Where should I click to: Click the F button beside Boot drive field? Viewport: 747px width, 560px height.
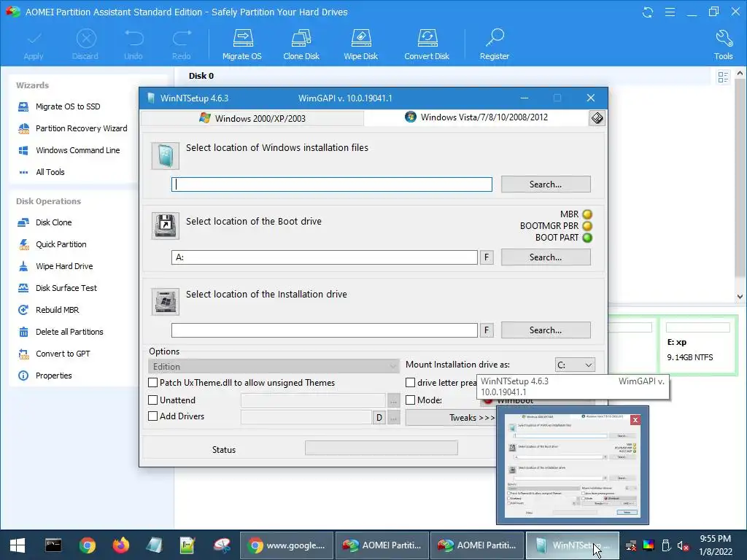coord(487,257)
